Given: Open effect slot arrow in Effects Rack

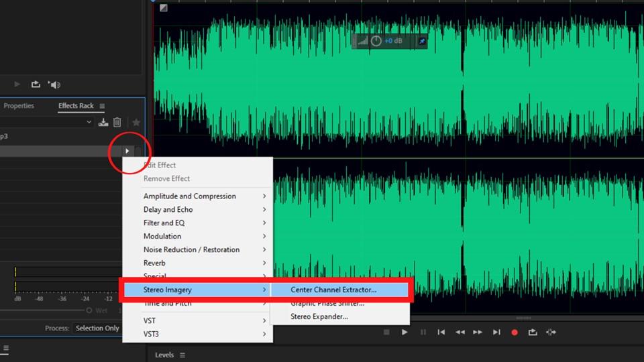Looking at the screenshot, I should click(x=127, y=151).
